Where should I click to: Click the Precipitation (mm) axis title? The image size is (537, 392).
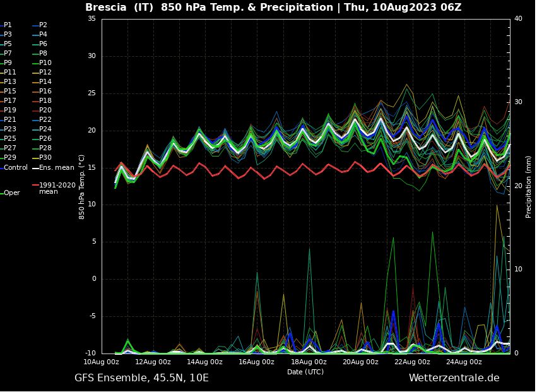tap(528, 186)
